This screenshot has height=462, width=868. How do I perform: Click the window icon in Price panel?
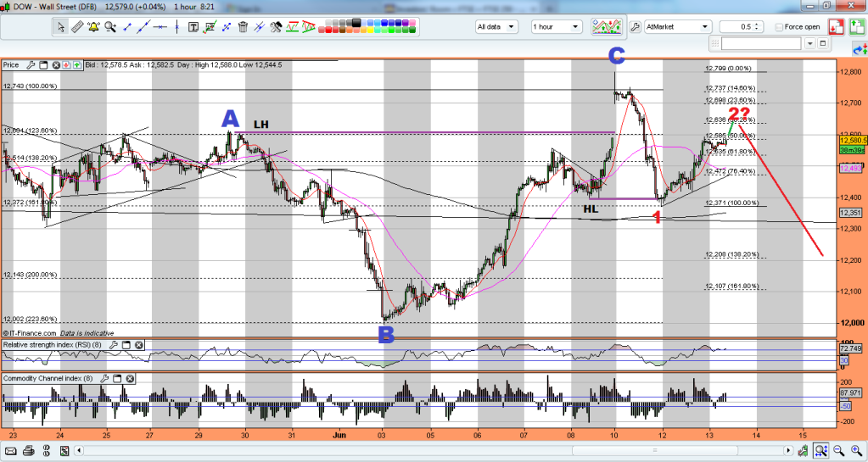43,65
